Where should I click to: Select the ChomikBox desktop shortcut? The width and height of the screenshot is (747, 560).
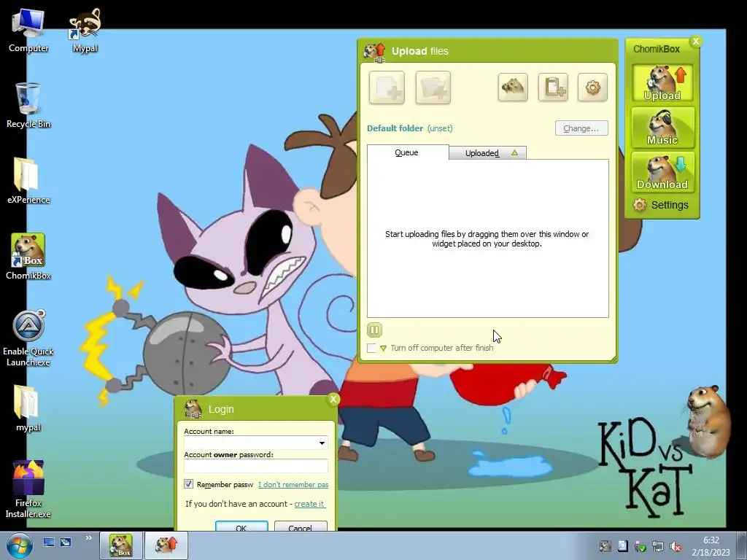(x=28, y=256)
